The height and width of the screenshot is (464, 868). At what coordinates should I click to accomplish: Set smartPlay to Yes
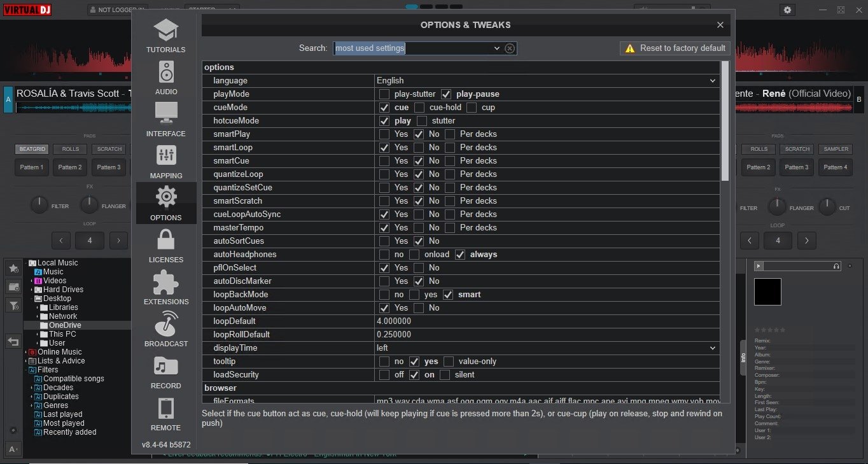pyautogui.click(x=384, y=134)
